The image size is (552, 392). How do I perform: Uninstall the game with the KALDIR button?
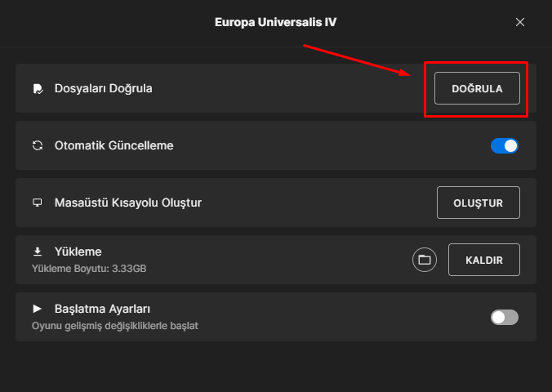[484, 260]
